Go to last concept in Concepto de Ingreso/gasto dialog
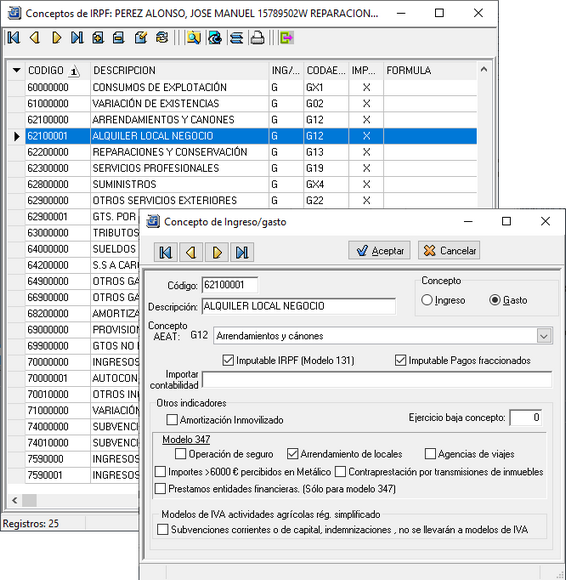The width and height of the screenshot is (566, 580). tap(242, 252)
